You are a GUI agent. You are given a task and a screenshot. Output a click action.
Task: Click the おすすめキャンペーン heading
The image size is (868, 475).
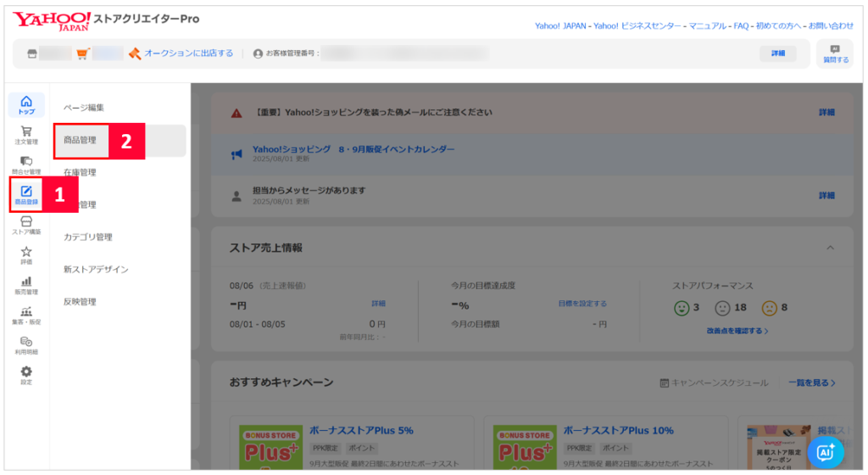click(281, 383)
